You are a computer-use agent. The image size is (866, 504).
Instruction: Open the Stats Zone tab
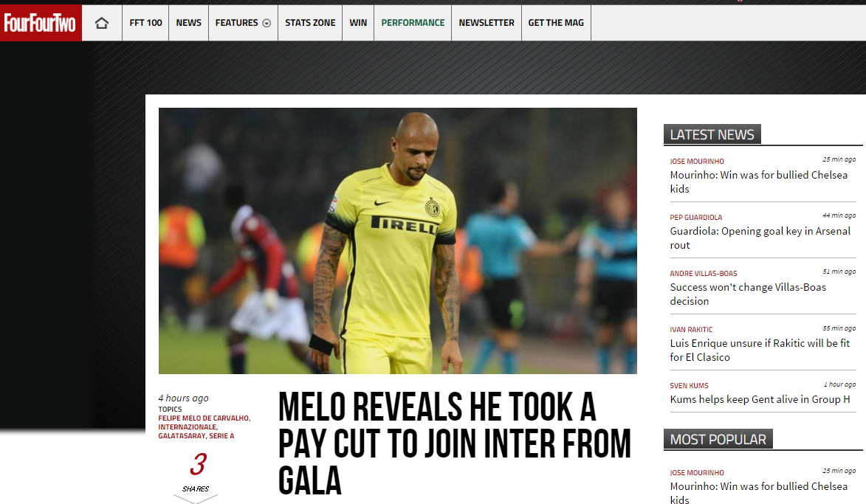coord(310,23)
